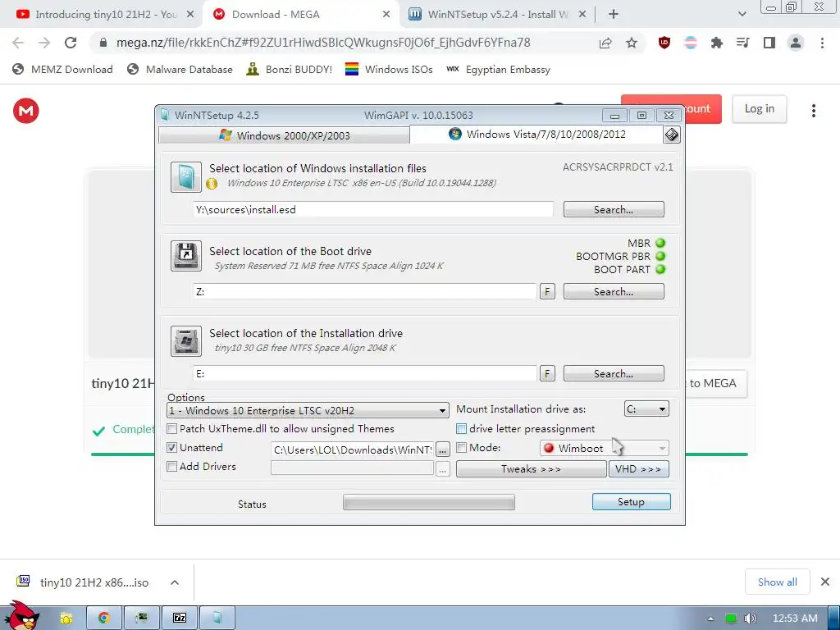
Task: Switch to the Windows 2000/XP/2003 tab
Action: point(284,135)
